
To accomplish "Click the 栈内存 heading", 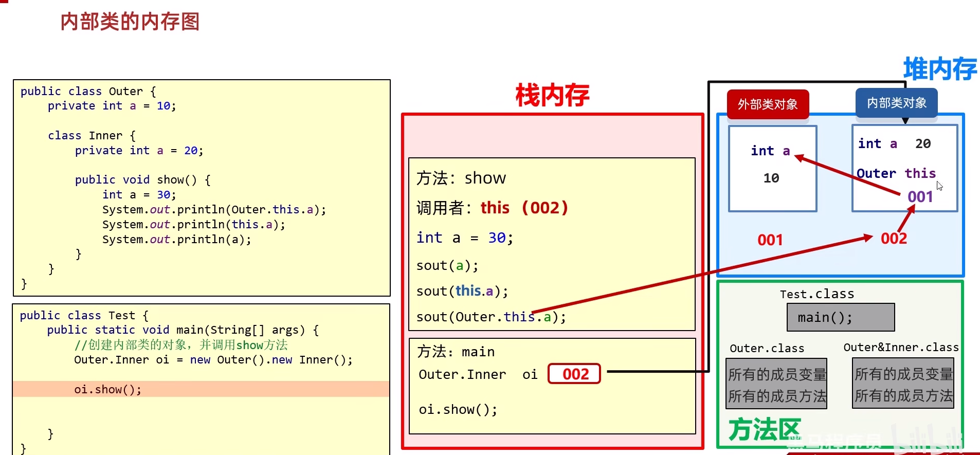I will coord(552,95).
